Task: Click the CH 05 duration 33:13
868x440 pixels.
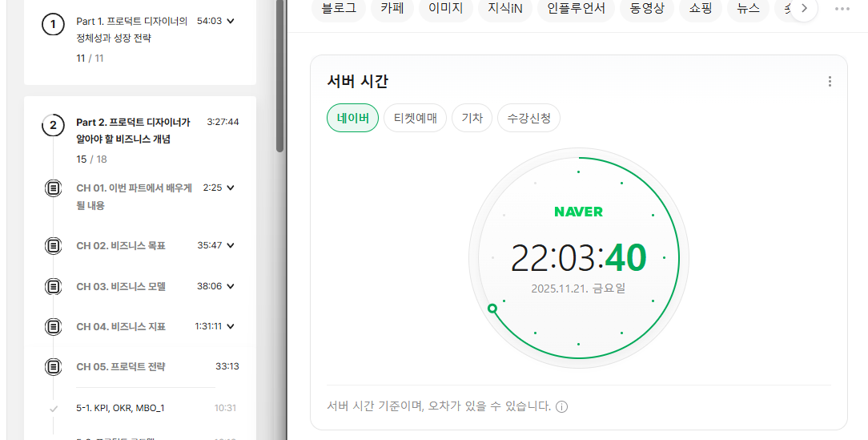Action: (x=227, y=366)
